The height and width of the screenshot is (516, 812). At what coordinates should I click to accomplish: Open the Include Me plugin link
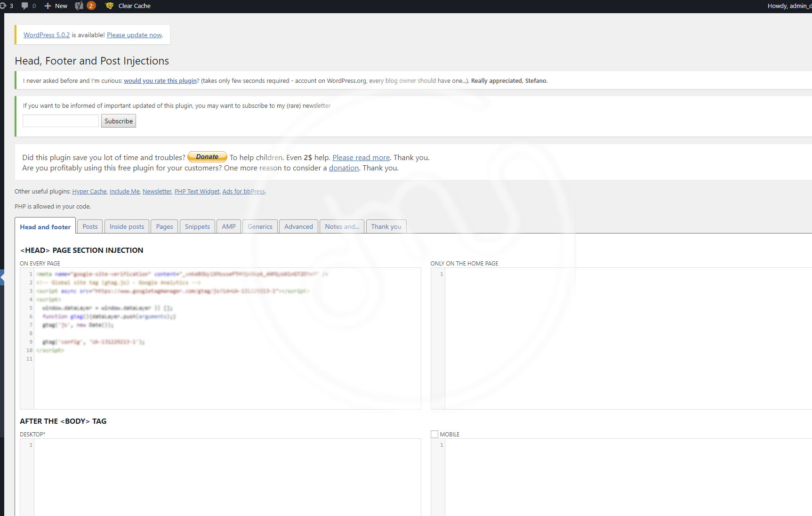[125, 191]
